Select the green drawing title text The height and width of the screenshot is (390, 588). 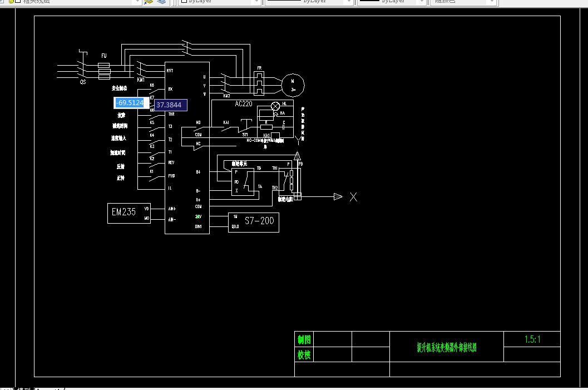[x=447, y=347]
